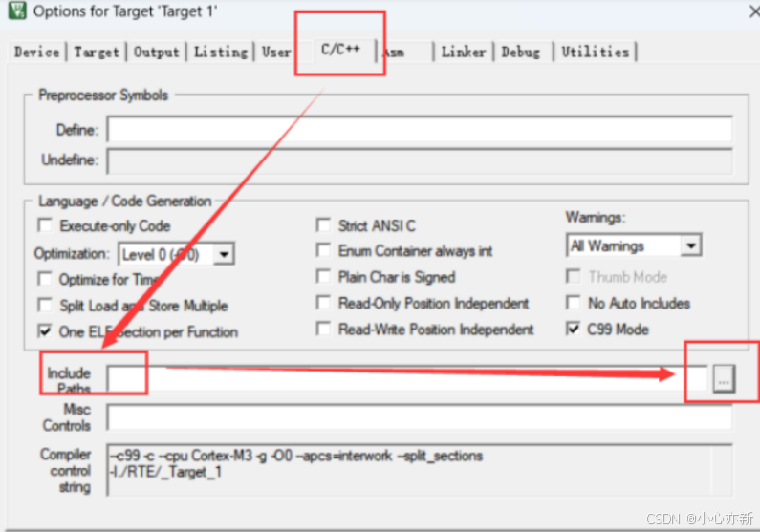Select the C/C++ tab
Image resolution: width=760 pixels, height=532 pixels.
pos(340,49)
